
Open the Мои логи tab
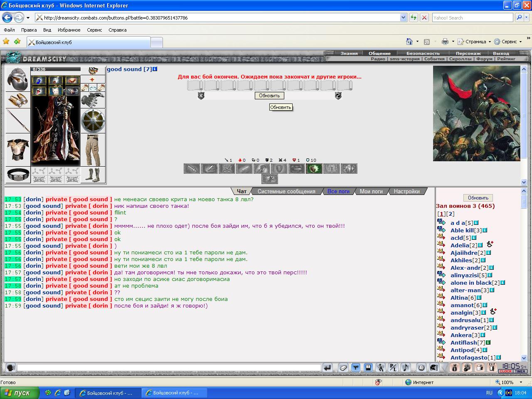tap(371, 191)
